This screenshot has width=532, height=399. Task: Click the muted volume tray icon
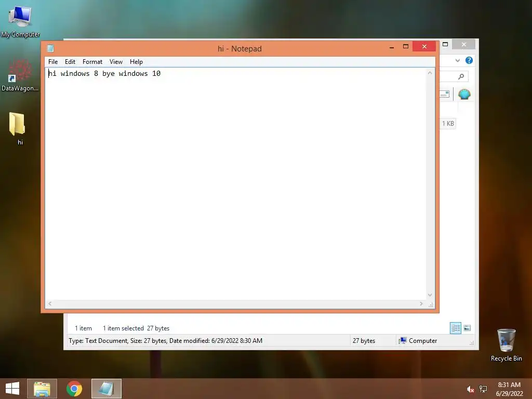(470, 389)
